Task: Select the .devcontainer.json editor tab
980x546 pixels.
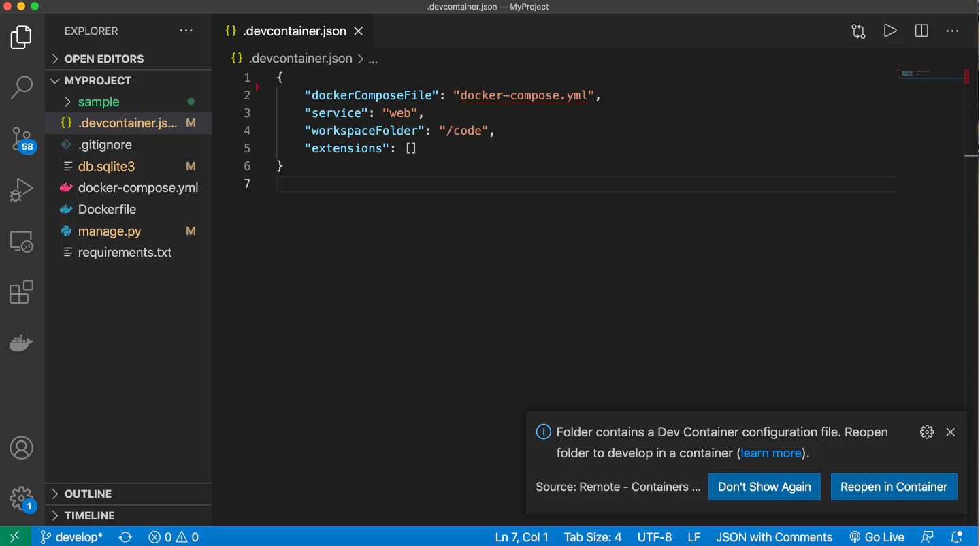Action: [294, 31]
